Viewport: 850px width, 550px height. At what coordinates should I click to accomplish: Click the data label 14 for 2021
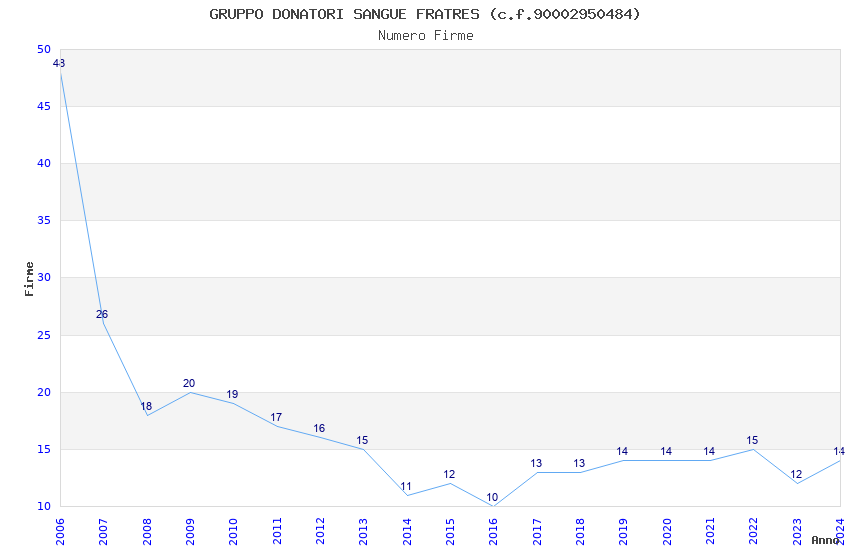click(x=709, y=451)
